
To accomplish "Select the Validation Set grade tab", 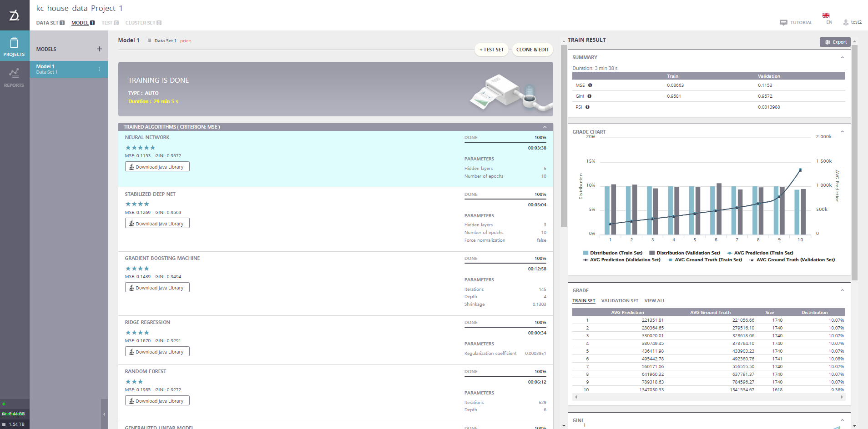I will tap(620, 300).
